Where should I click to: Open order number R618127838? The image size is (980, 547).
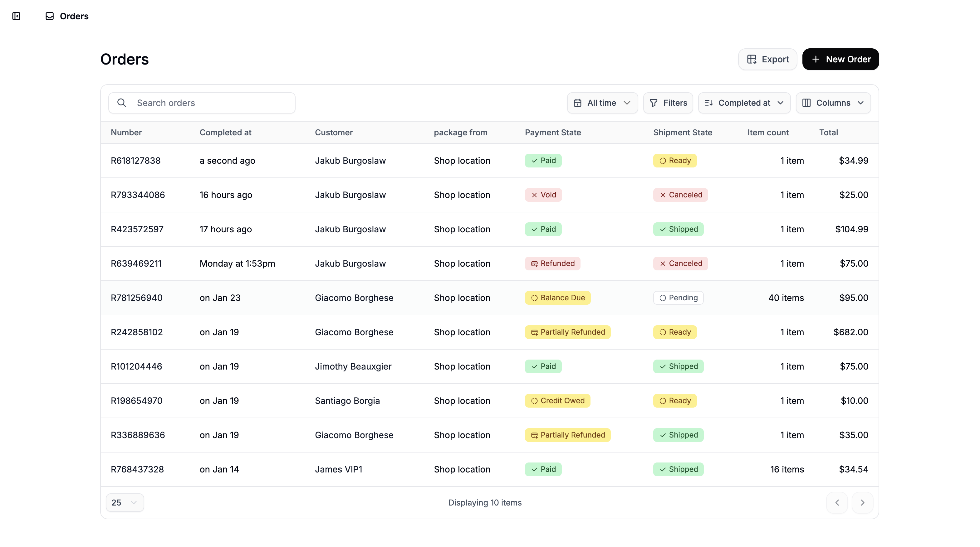pyautogui.click(x=136, y=160)
